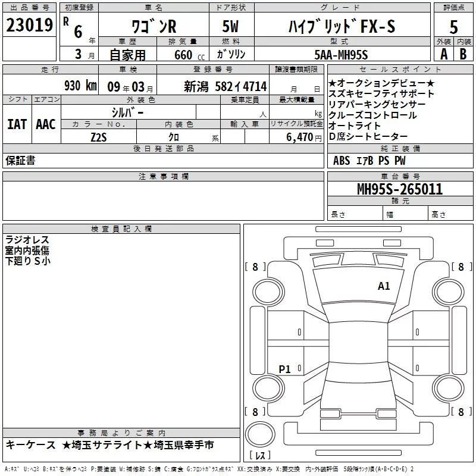Click the スズキセーフティサポート line

[x=381, y=93]
